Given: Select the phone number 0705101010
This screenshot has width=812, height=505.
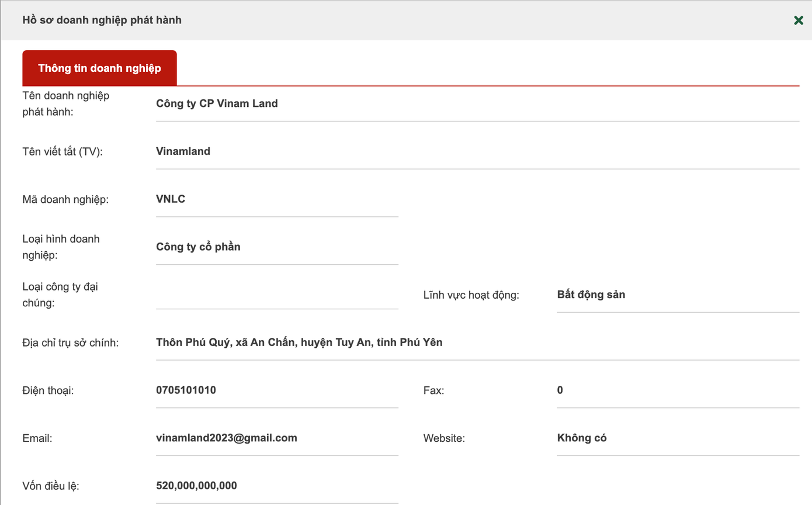Looking at the screenshot, I should click(186, 390).
